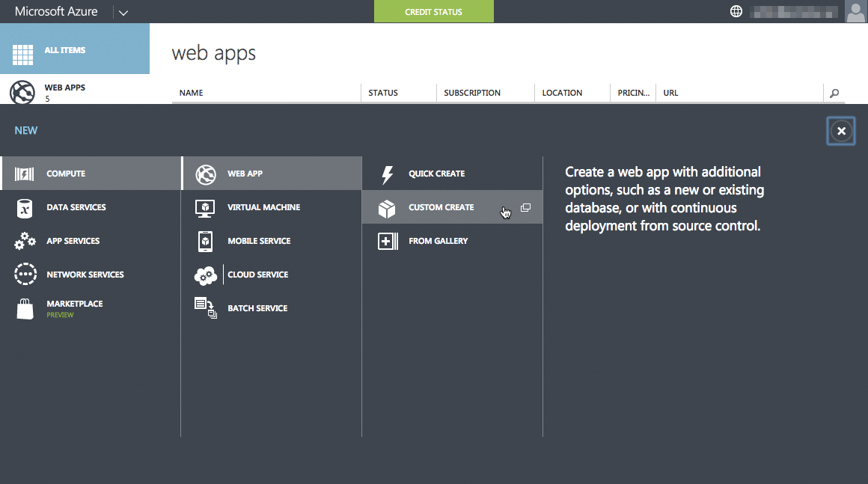Click the Web Apps globe icon in sidebar

click(x=22, y=92)
